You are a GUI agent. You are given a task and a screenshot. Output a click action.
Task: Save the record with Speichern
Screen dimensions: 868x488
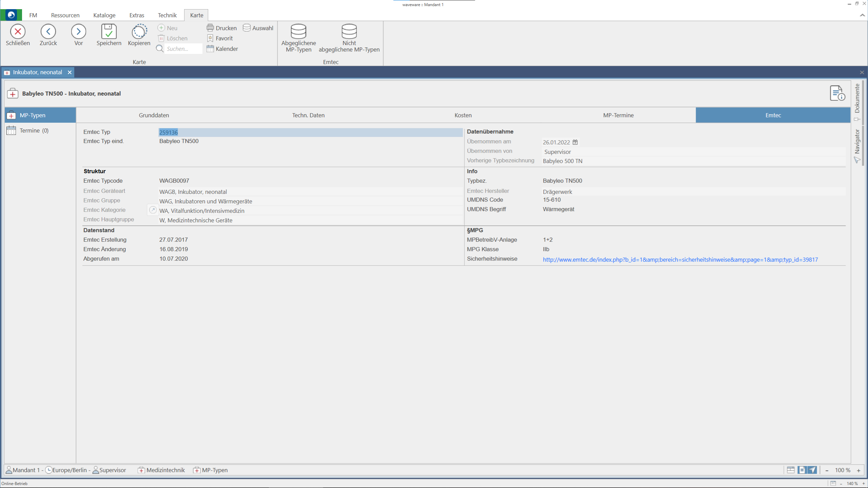click(x=108, y=32)
